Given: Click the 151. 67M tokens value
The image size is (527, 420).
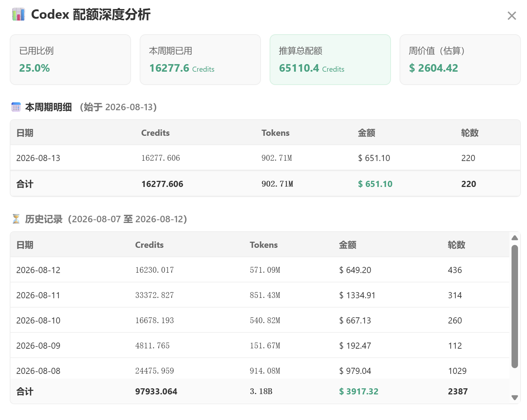Looking at the screenshot, I should (265, 346).
